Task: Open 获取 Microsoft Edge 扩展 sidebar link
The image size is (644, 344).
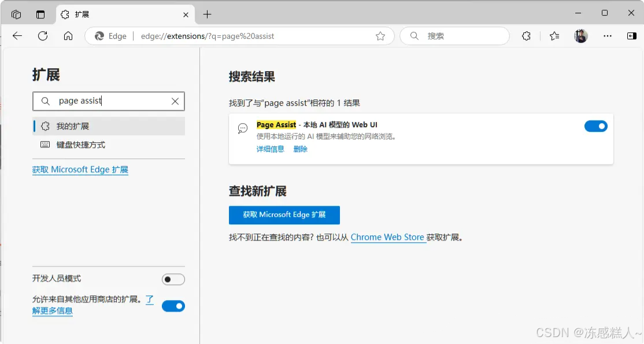Action: tap(80, 169)
